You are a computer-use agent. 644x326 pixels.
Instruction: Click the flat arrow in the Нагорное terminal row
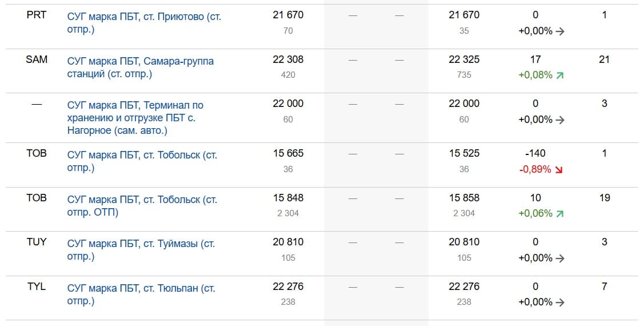point(560,120)
